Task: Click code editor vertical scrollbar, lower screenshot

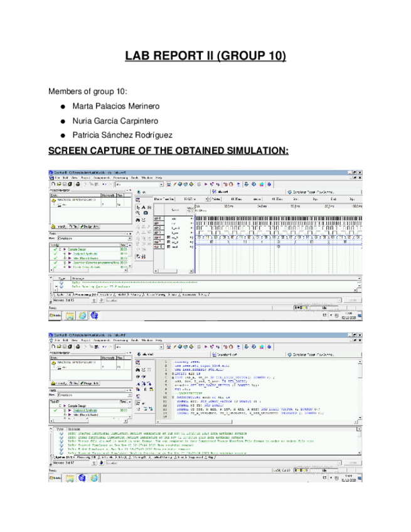Action: [360, 390]
